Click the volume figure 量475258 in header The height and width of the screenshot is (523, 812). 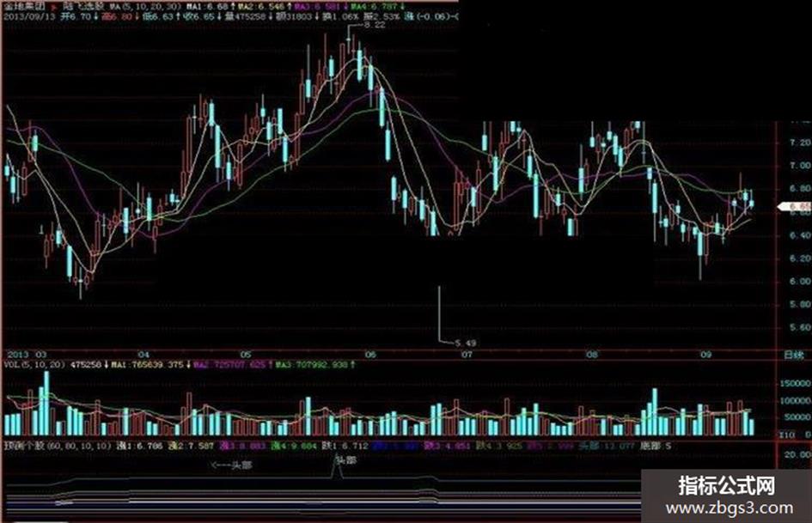(247, 16)
